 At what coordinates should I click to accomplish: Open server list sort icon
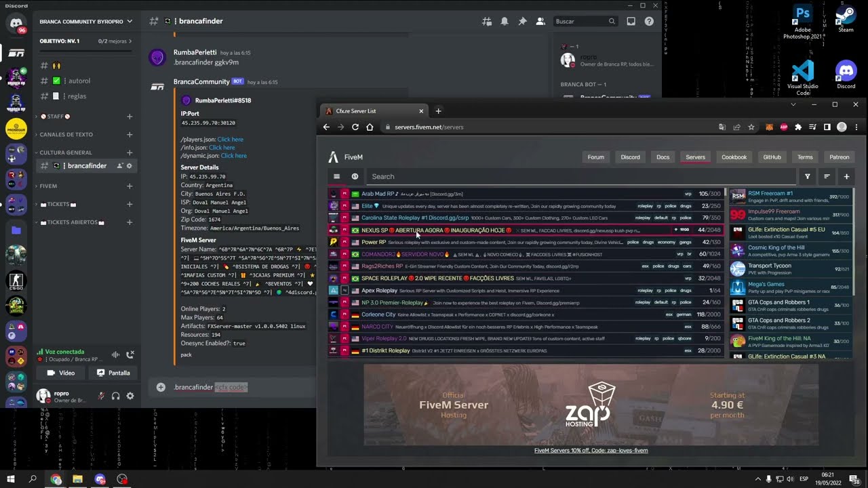[x=827, y=176]
